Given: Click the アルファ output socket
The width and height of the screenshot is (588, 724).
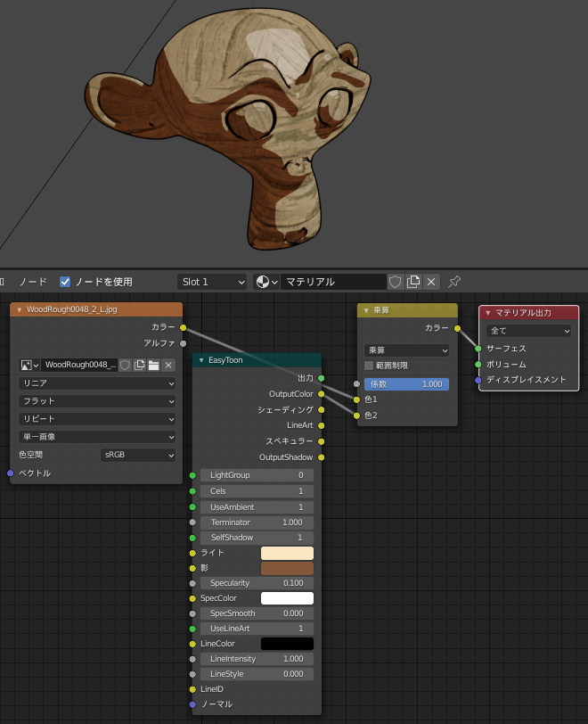Looking at the screenshot, I should (x=184, y=343).
